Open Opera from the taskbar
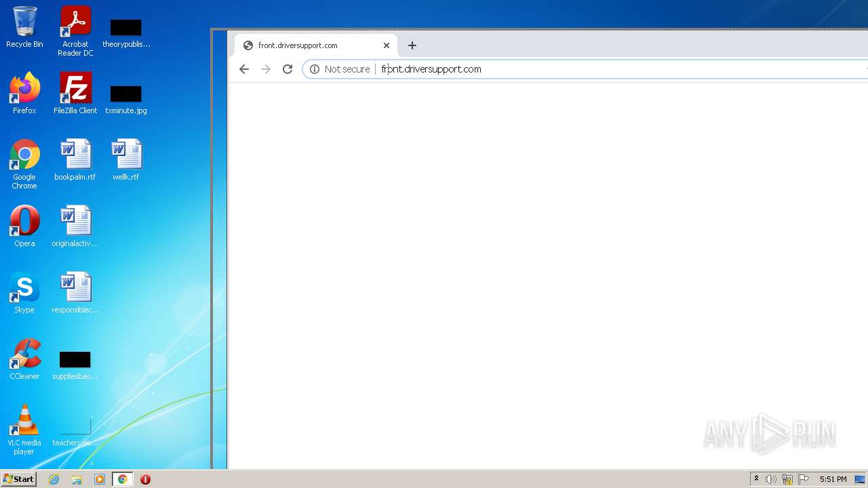The image size is (868, 488). (145, 479)
